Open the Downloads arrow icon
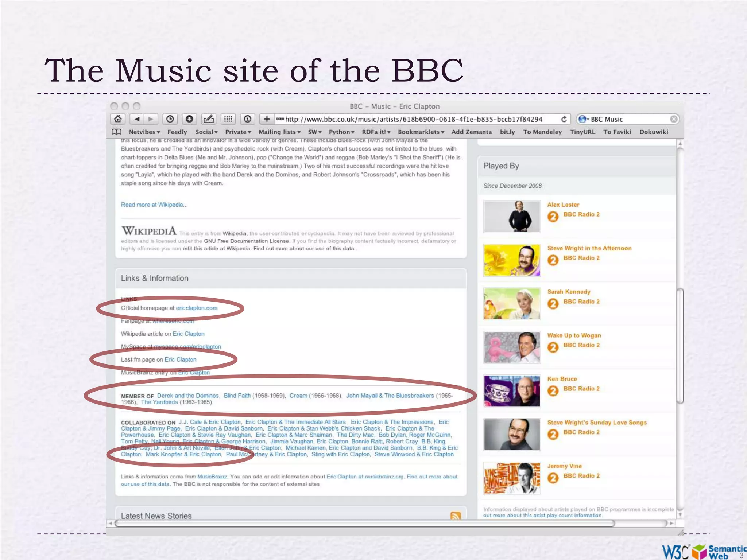Image resolution: width=747 pixels, height=560 pixels. (x=189, y=119)
